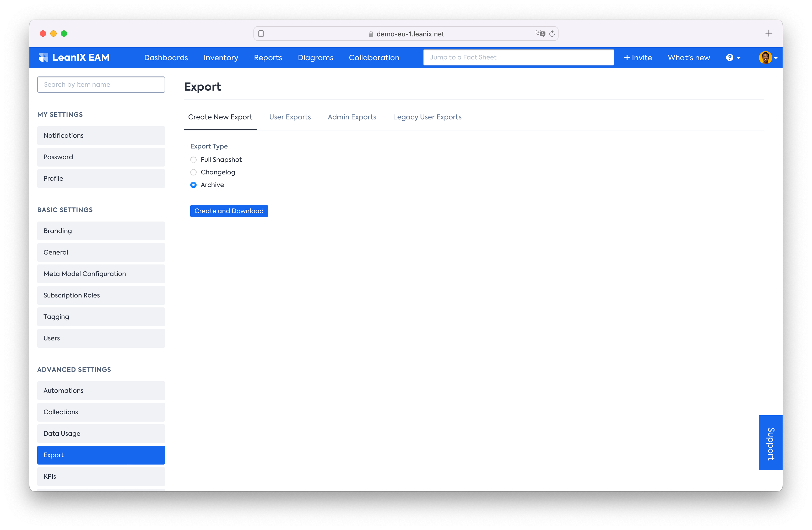The width and height of the screenshot is (812, 530).
Task: Switch to the Legacy User Exports tab
Action: (x=427, y=117)
